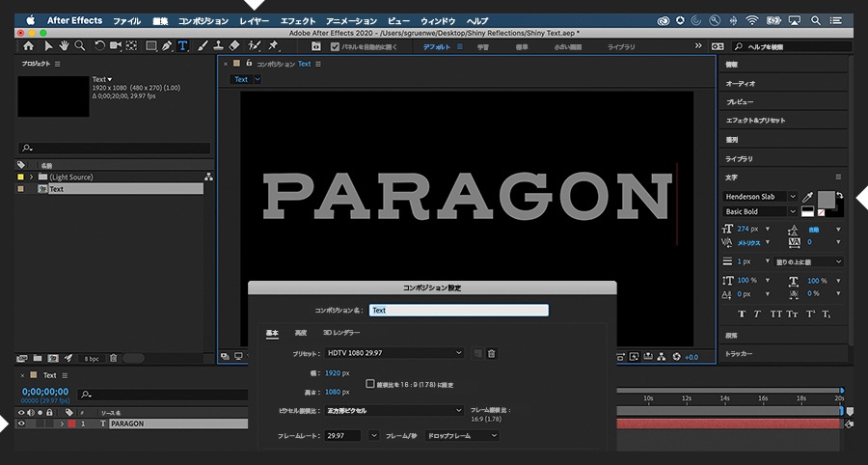Click trash icon beside composition preset

click(x=491, y=353)
